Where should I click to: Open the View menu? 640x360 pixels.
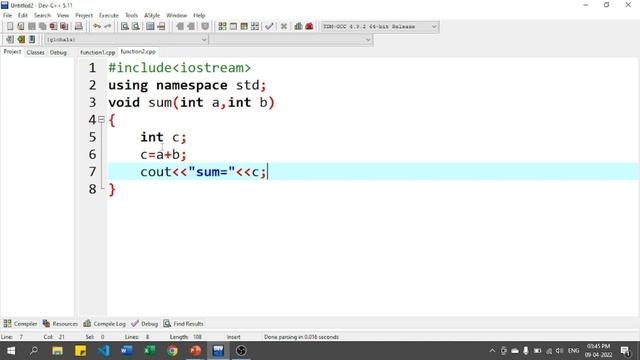coord(62,16)
